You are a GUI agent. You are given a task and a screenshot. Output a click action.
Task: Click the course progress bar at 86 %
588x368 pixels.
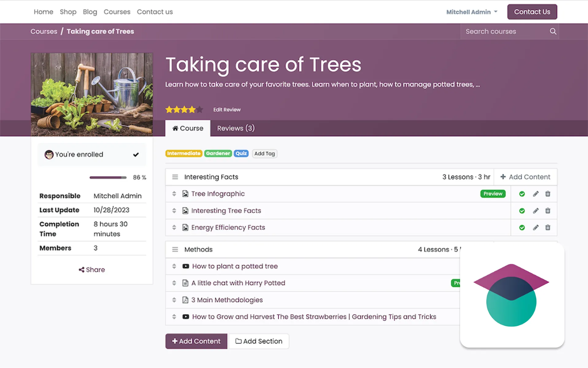[108, 177]
